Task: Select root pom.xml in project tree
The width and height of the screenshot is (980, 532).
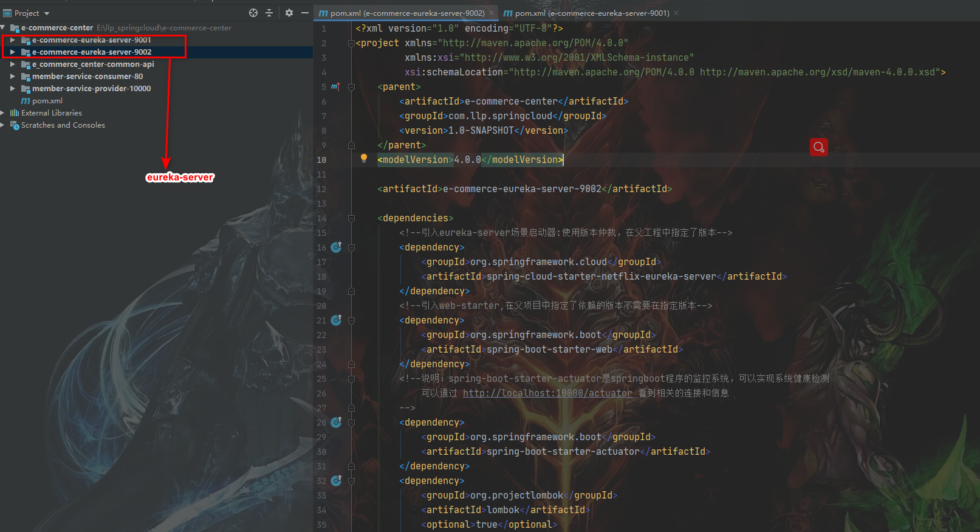Action: (47, 101)
